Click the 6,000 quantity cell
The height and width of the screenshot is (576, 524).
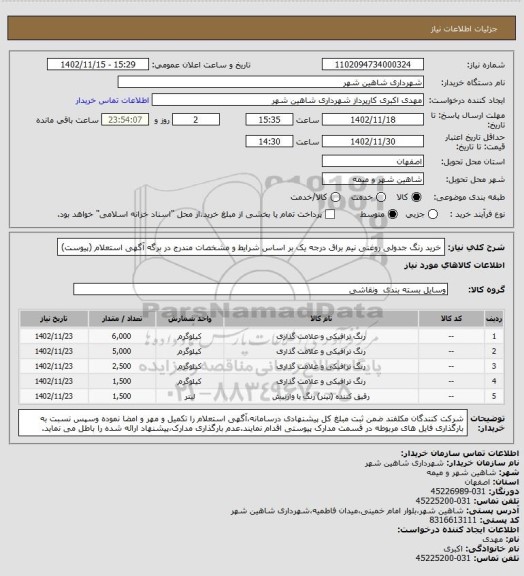[122, 336]
